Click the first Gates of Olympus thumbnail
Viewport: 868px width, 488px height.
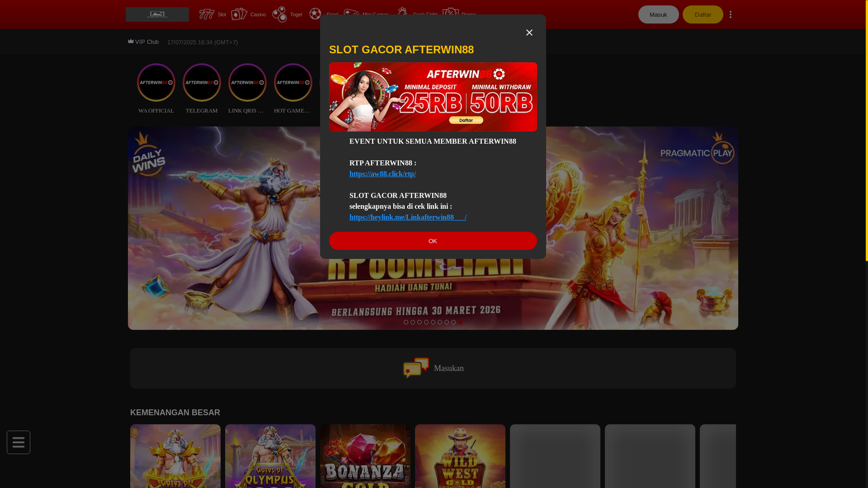click(x=175, y=456)
